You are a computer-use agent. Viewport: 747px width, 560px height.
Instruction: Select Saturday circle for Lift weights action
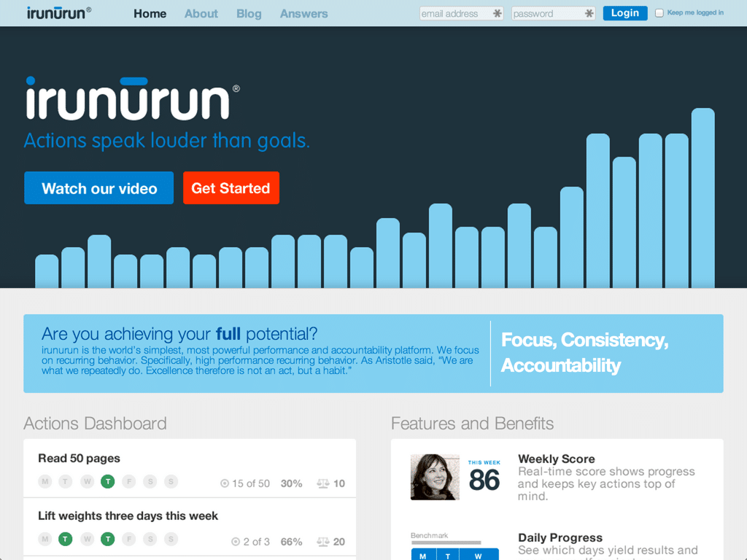pyautogui.click(x=150, y=540)
